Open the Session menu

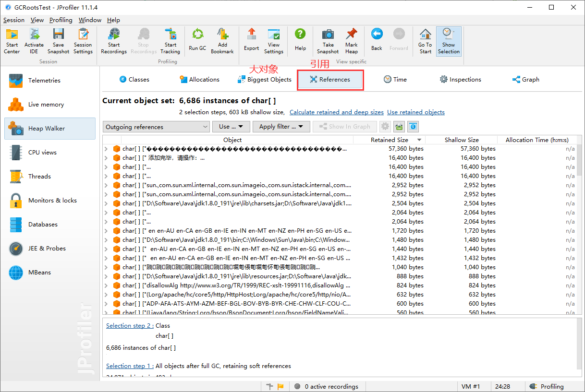(13, 20)
